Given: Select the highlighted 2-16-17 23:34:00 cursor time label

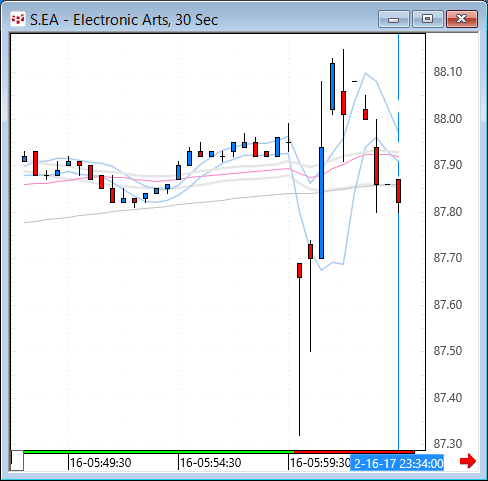Looking at the screenshot, I should (397, 463).
